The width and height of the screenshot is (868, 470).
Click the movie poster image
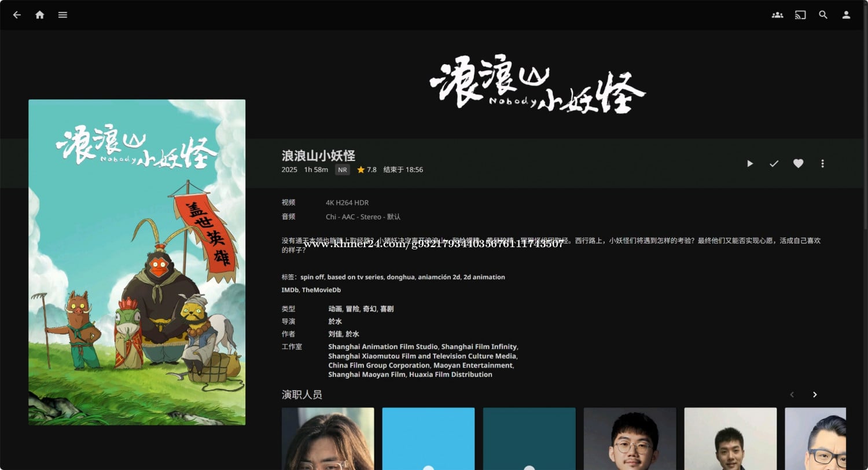point(137,262)
